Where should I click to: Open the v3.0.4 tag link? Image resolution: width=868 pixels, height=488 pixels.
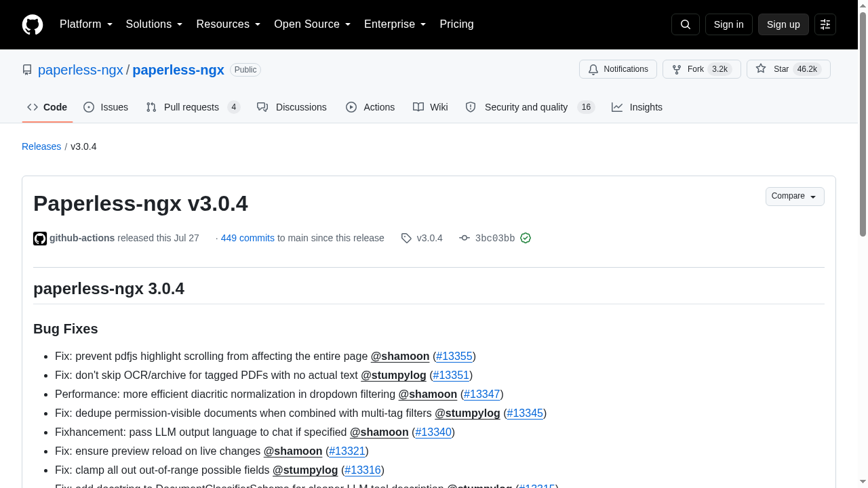(x=429, y=238)
